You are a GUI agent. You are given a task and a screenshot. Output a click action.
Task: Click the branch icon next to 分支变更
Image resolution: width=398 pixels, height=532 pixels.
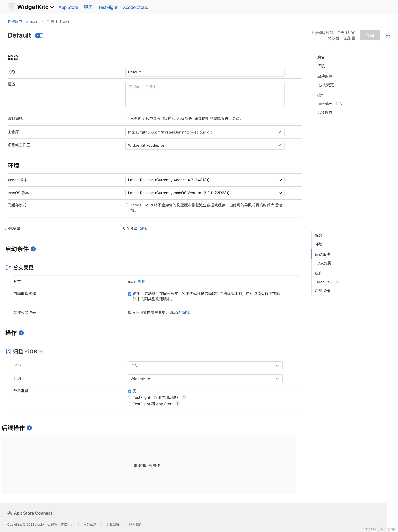pos(8,267)
